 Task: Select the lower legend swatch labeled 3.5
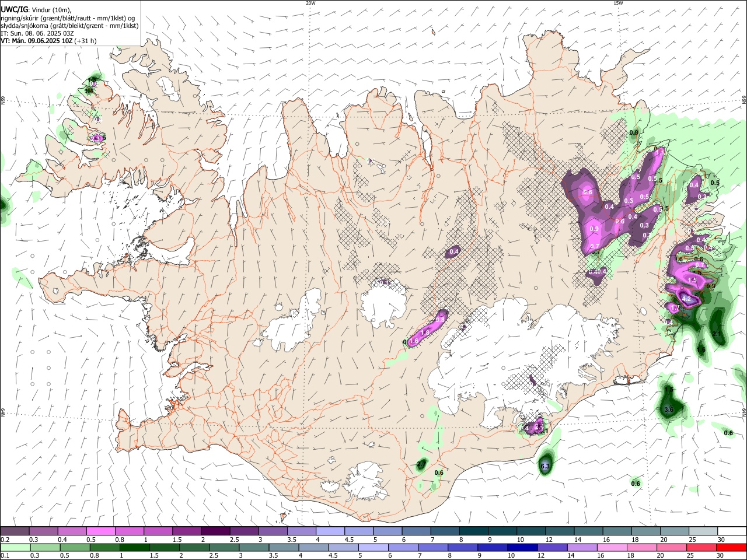(x=284, y=548)
